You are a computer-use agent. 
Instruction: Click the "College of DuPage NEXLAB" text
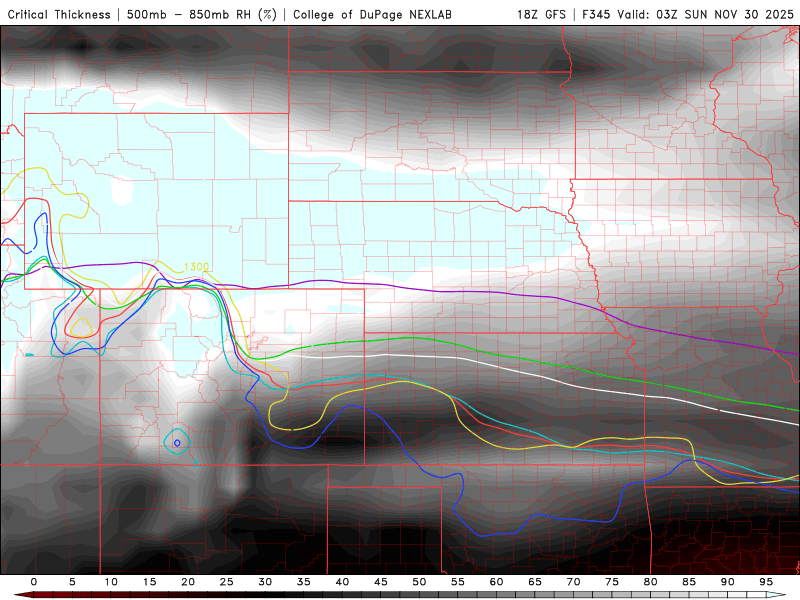tap(372, 14)
